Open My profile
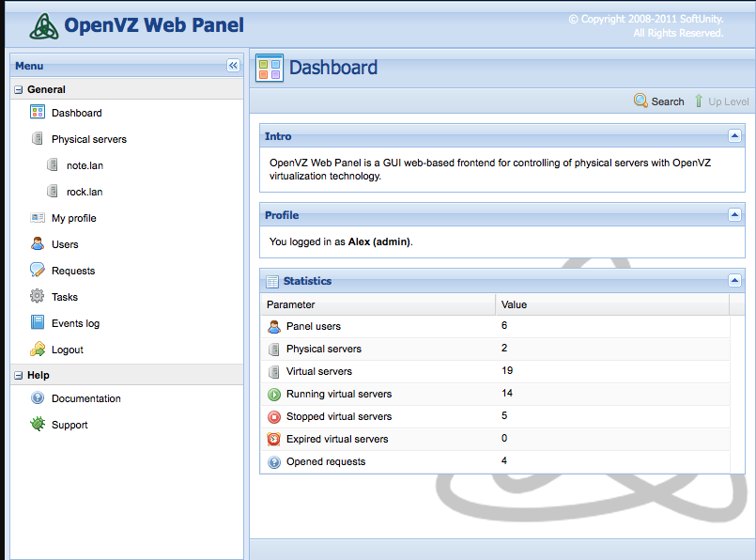756x560 pixels. pyautogui.click(x=74, y=218)
